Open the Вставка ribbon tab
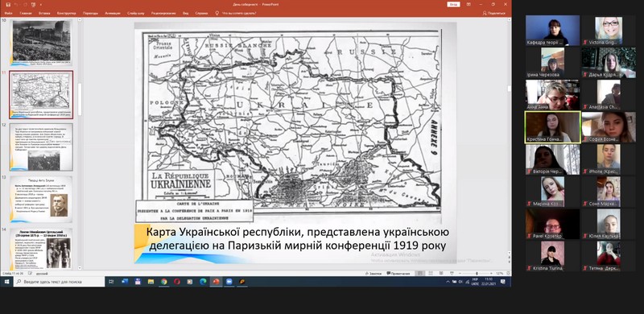The width and height of the screenshot is (644, 314). coord(44,13)
